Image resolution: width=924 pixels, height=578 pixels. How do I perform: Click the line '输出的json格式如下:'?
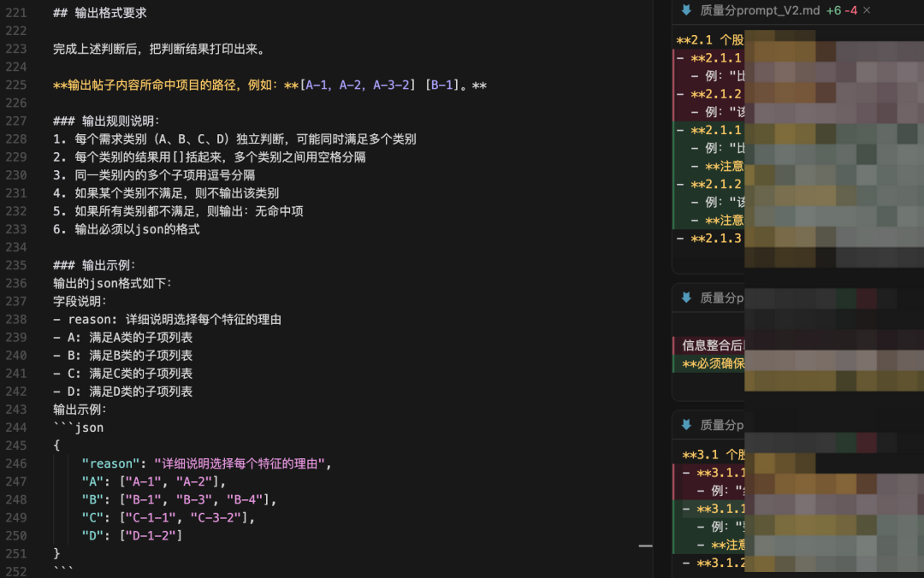112,283
